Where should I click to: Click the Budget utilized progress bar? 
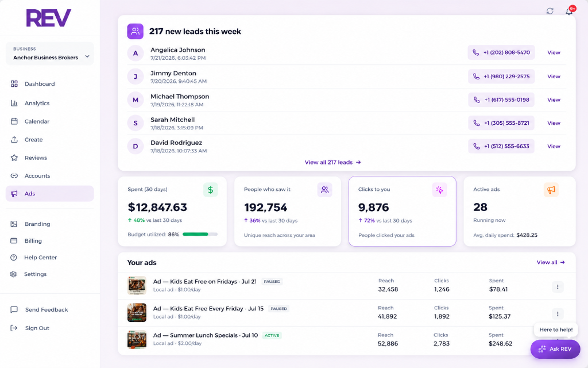[200, 235]
